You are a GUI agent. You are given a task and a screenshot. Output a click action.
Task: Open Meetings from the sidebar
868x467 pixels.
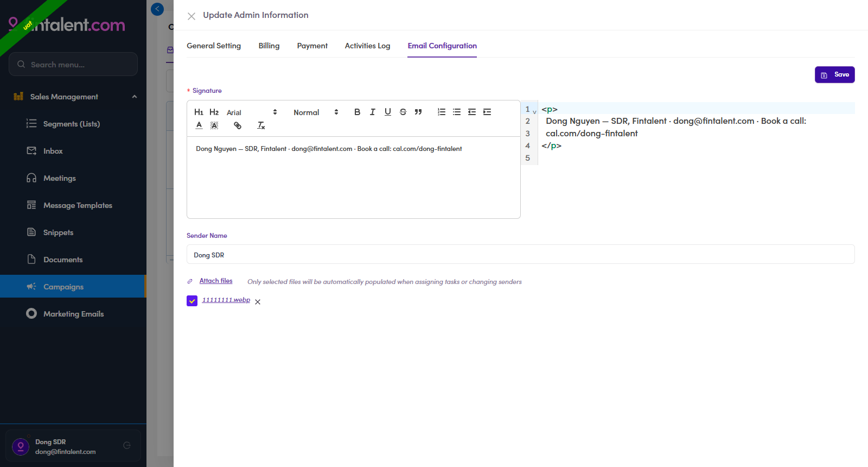72,178
